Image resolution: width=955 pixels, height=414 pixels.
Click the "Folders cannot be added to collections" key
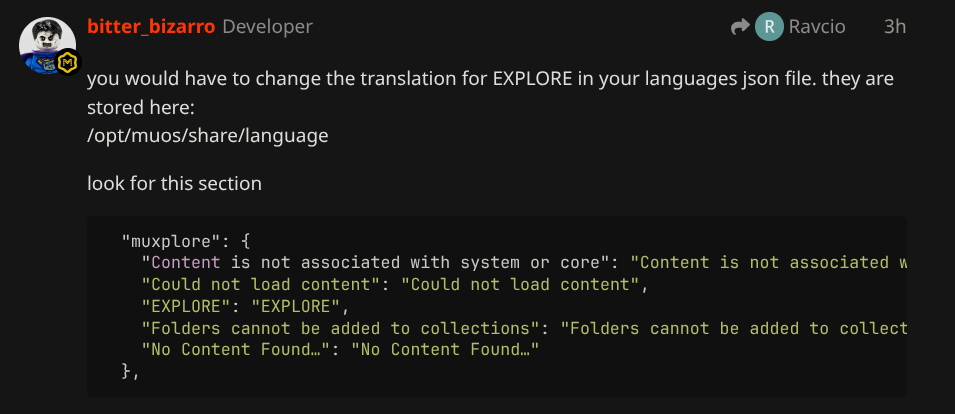[x=340, y=328]
